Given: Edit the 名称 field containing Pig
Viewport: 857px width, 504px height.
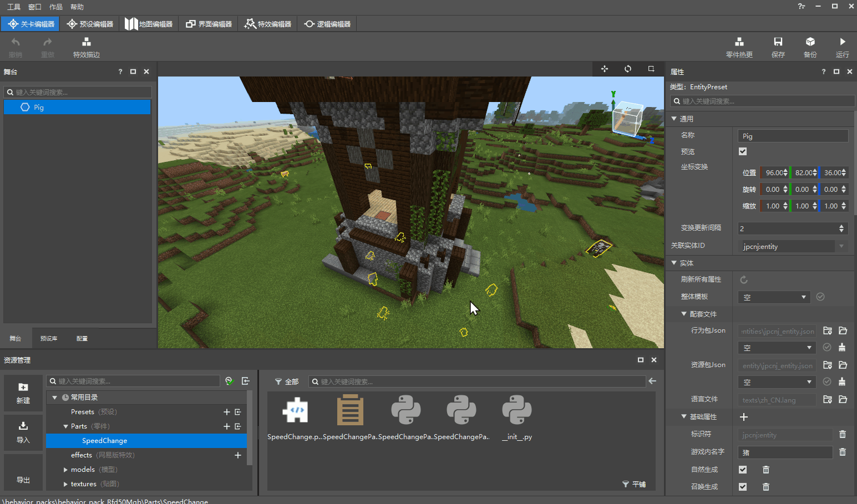Looking at the screenshot, I should pos(793,136).
